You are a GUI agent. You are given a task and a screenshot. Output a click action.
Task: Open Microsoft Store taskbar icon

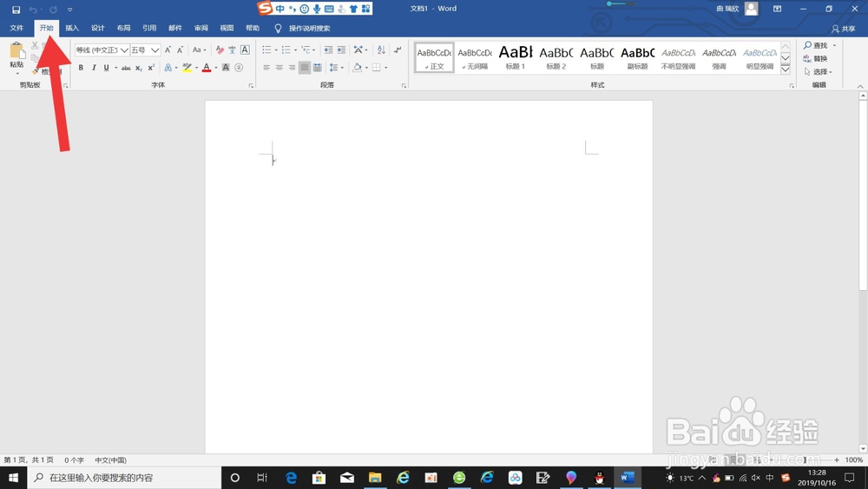click(319, 478)
